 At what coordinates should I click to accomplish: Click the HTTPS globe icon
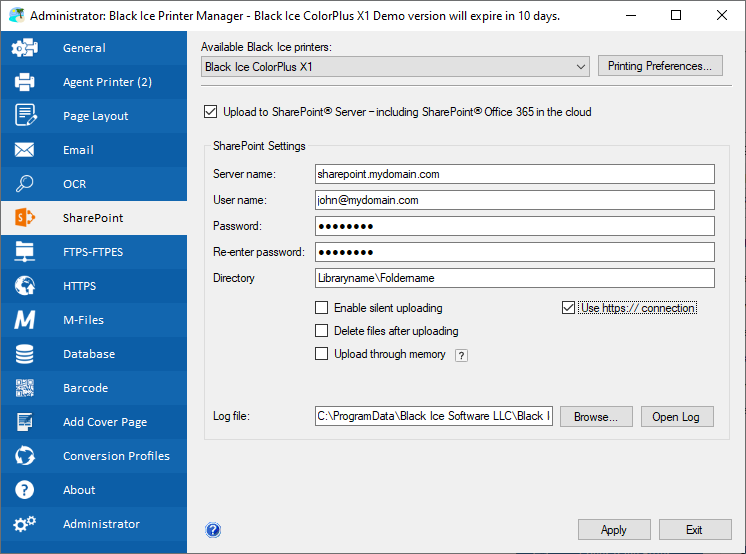(x=24, y=286)
